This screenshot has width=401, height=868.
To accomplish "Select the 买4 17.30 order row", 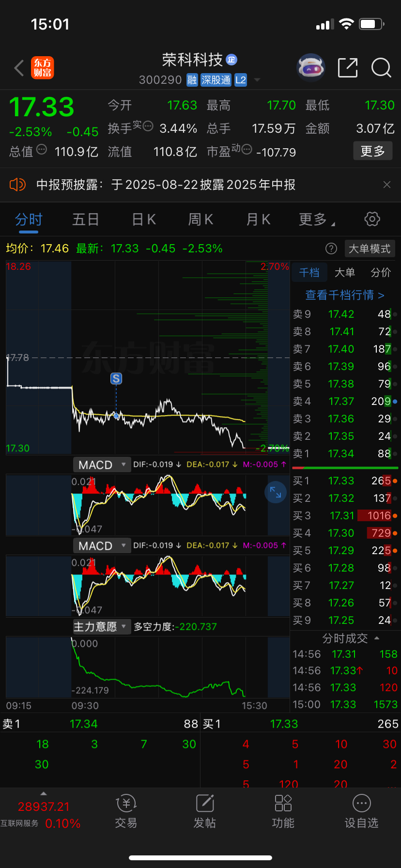I will (x=345, y=533).
